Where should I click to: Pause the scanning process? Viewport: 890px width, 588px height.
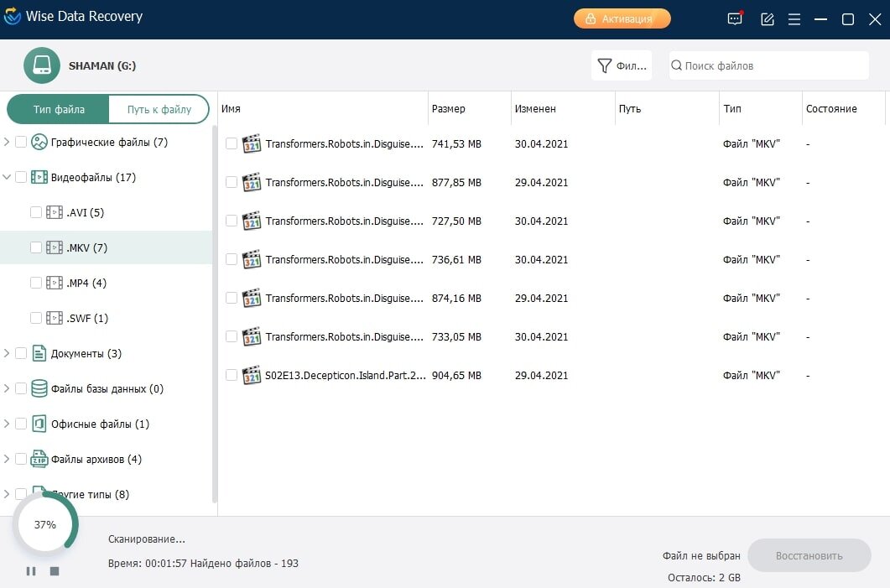tap(31, 571)
